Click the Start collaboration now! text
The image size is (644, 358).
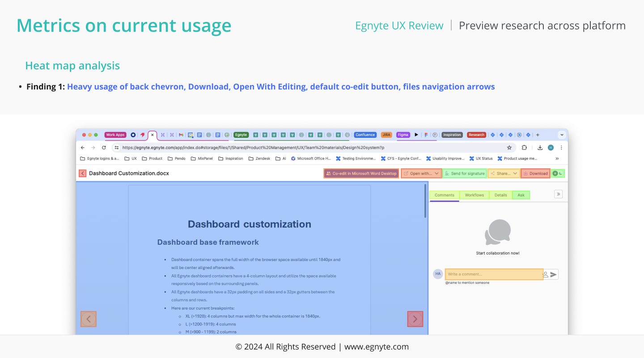498,253
